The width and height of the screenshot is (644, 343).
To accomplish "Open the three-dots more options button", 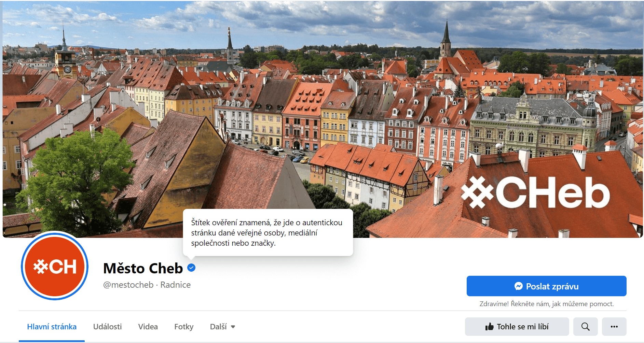I will [614, 327].
